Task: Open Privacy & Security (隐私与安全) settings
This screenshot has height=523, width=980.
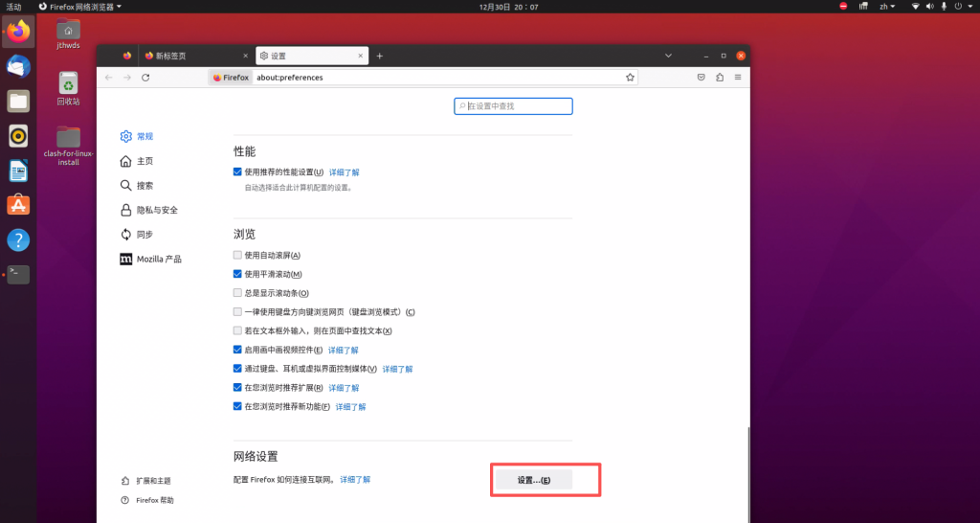Action: (x=156, y=210)
